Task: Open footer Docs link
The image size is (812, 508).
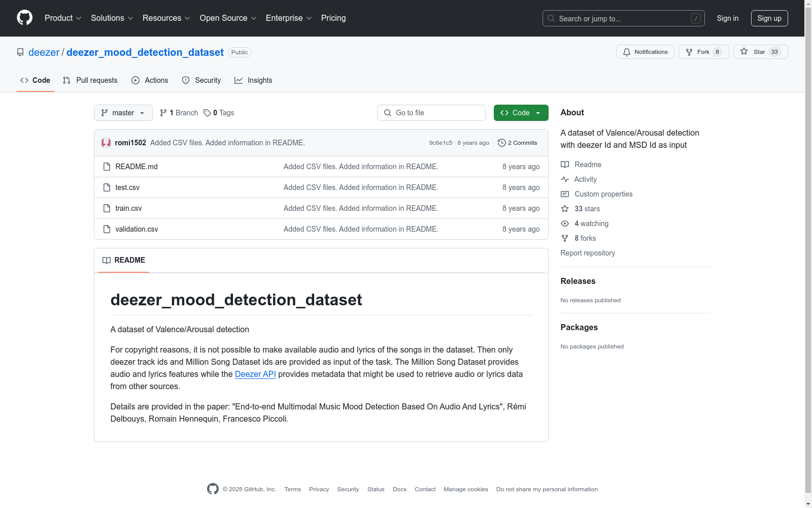Action: 399,489
